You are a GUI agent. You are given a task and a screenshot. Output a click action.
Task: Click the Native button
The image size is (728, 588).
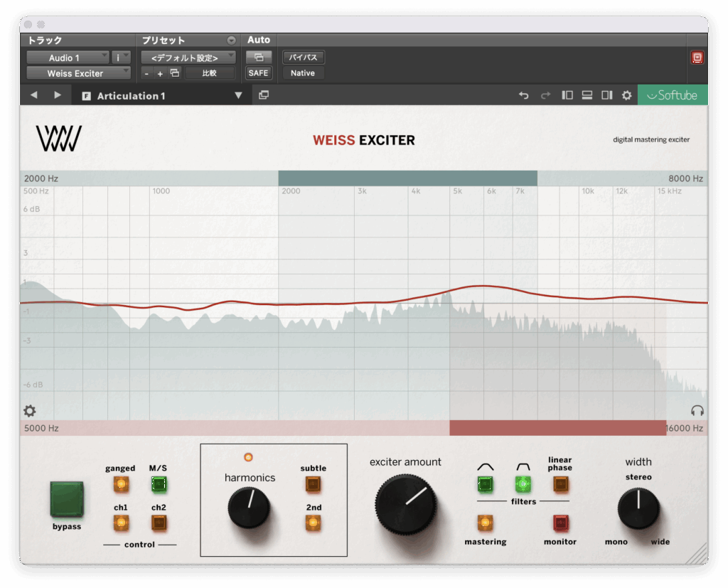pyautogui.click(x=303, y=73)
